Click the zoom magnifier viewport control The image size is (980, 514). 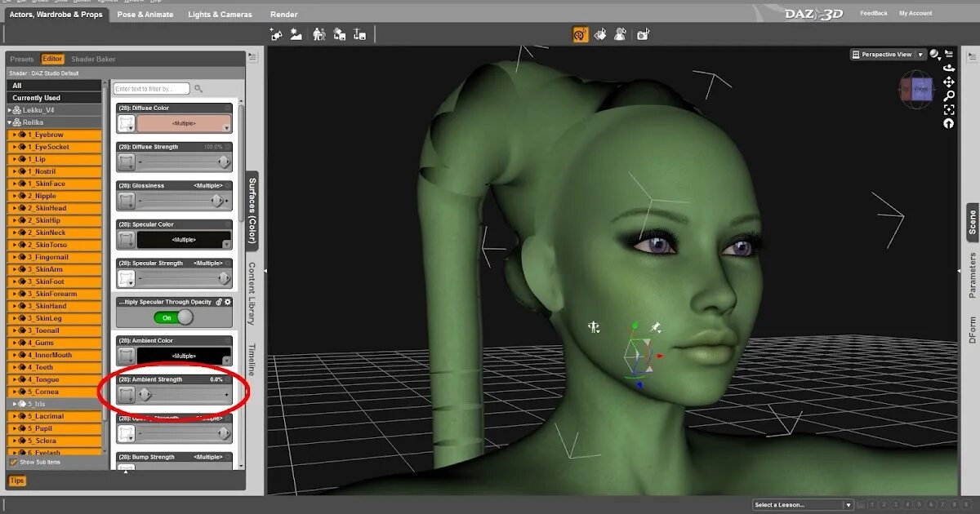(x=949, y=96)
